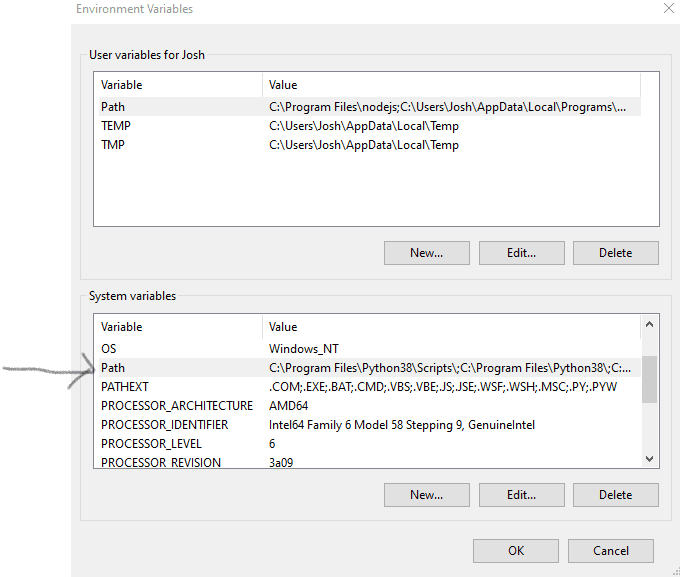Click the system variables scroll down arrow
The image size is (680, 577).
(x=649, y=459)
